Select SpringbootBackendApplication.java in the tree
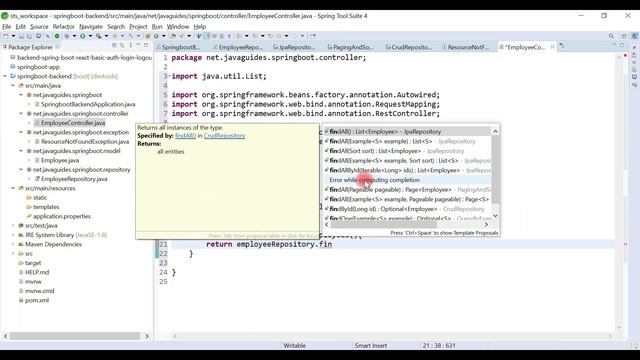This screenshot has width=640, height=360. 88,104
